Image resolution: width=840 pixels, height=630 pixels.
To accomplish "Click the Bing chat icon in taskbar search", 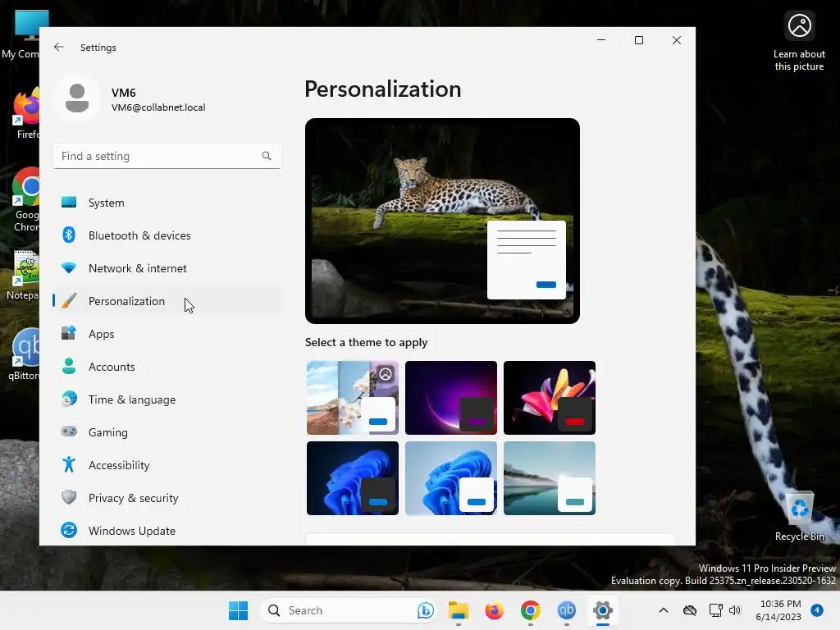I will [x=426, y=610].
